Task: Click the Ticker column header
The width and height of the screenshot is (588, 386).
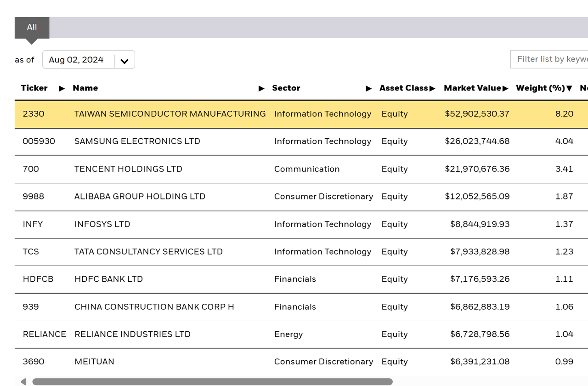Action: pos(34,88)
